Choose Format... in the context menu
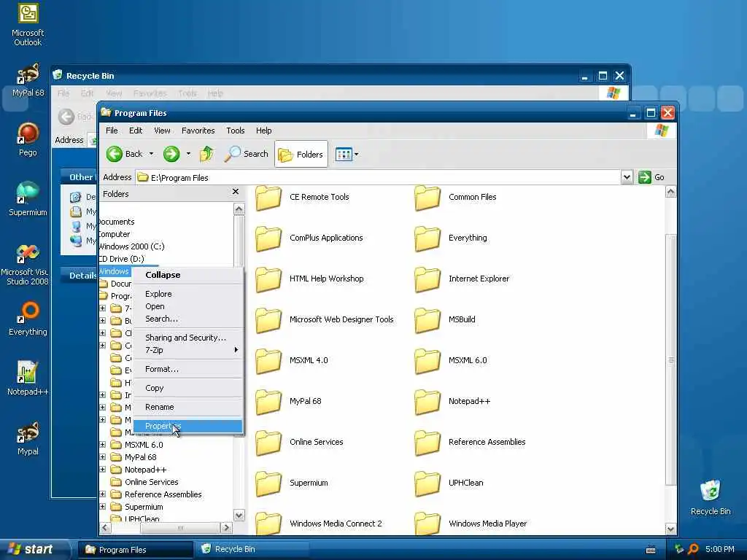 [188, 369]
